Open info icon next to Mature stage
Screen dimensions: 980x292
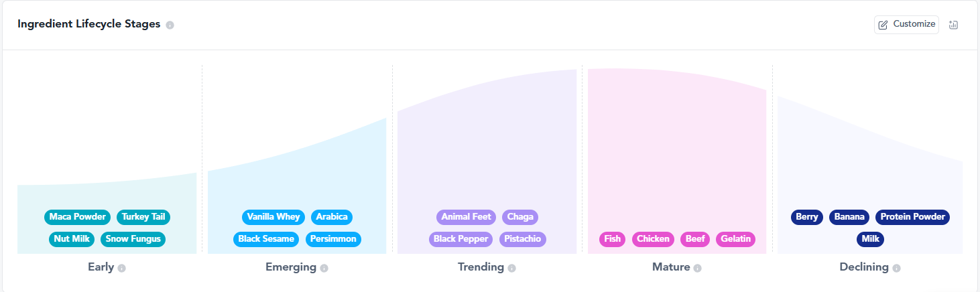(x=697, y=268)
